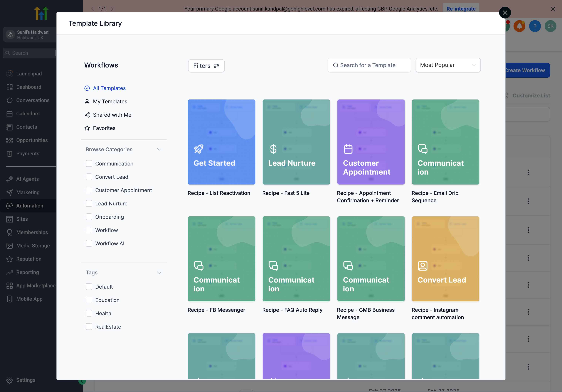
Task: Click the dollar icon on Lead Nurture card
Action: point(273,149)
